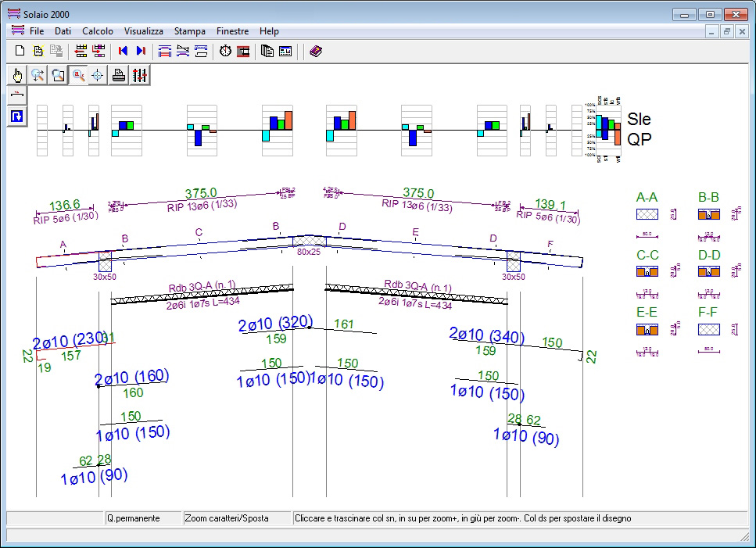Go to next item with right arrow

pos(141,52)
